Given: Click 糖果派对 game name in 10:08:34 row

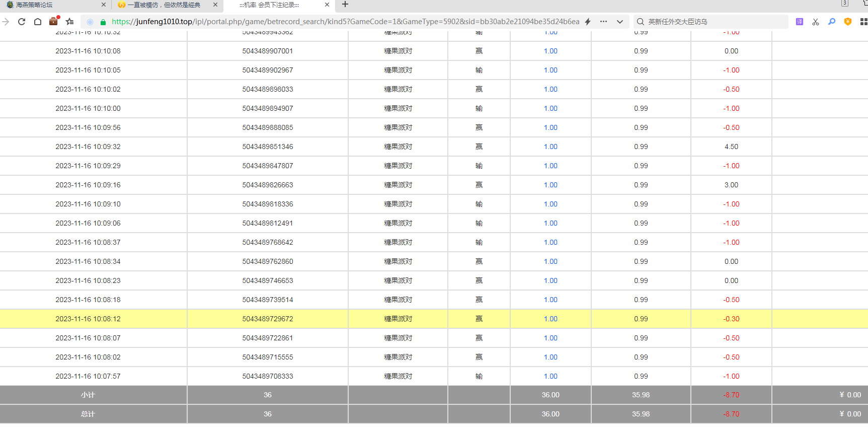Looking at the screenshot, I should point(398,261).
